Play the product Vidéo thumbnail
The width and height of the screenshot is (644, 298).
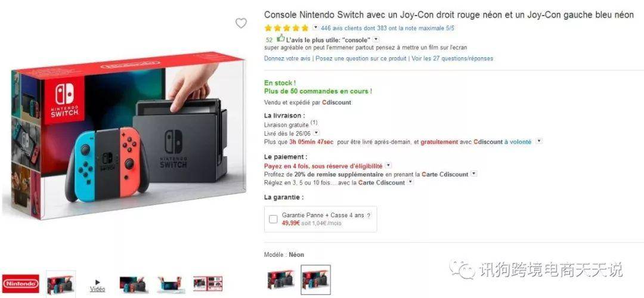point(97,285)
